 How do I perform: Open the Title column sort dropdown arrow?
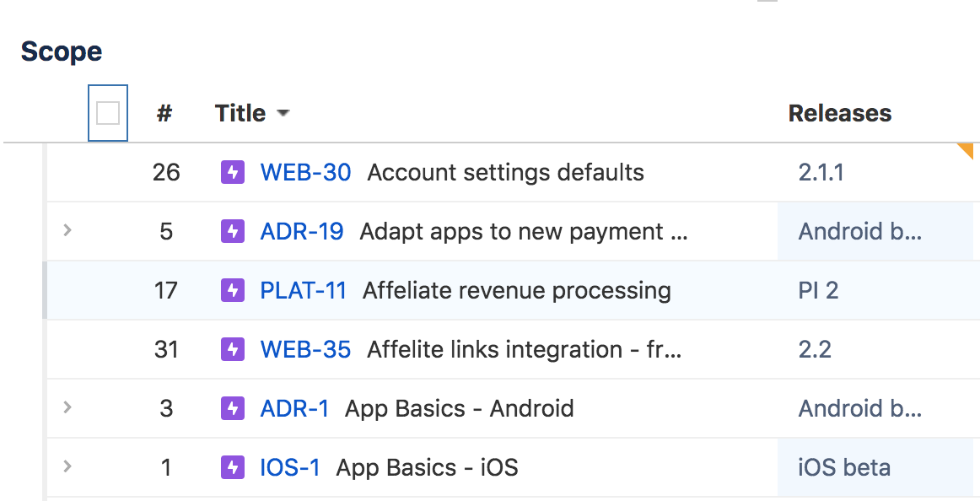click(x=283, y=114)
